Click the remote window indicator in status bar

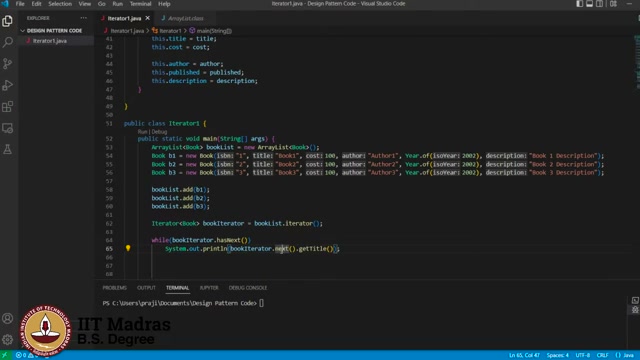[5, 355]
